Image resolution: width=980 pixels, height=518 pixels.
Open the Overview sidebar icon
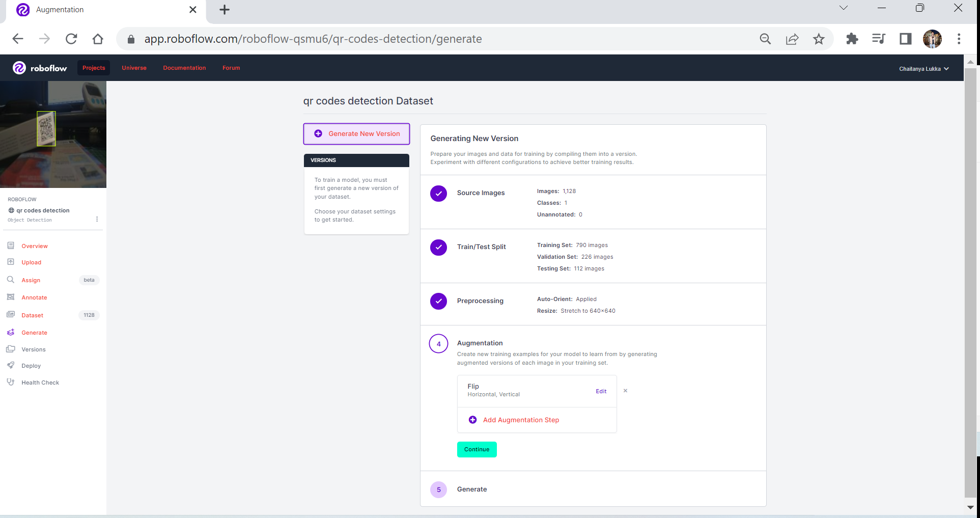(11, 246)
